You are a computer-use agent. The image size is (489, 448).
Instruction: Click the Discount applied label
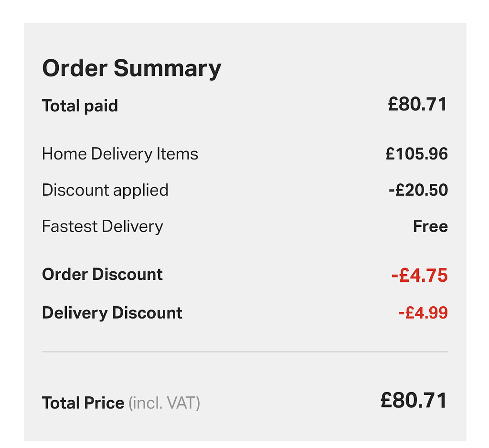[x=106, y=190]
